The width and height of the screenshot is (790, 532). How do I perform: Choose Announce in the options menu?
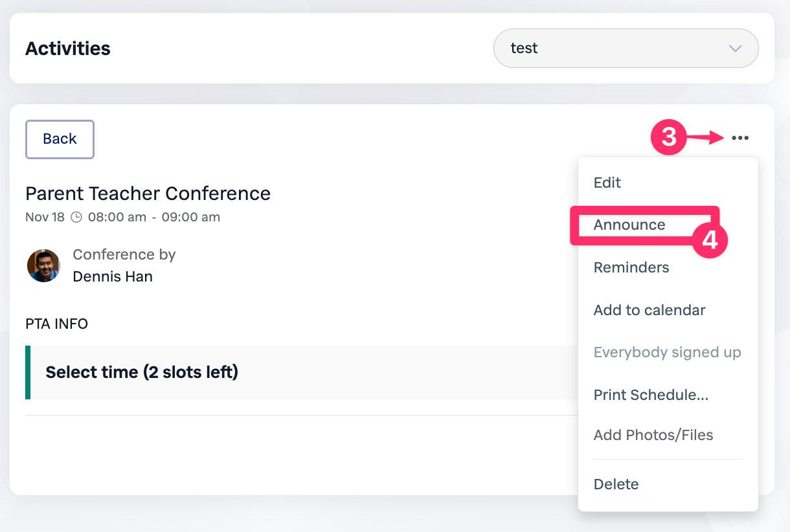pos(629,225)
